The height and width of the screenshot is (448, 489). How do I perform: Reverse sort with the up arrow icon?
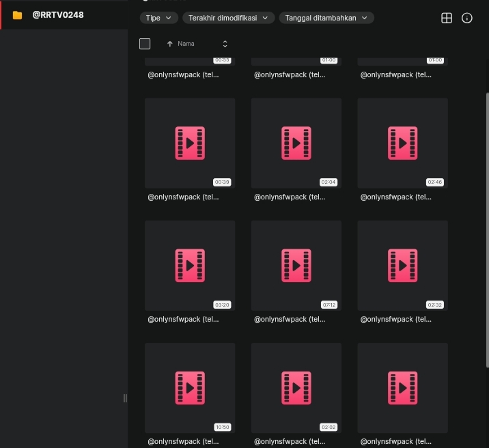169,44
